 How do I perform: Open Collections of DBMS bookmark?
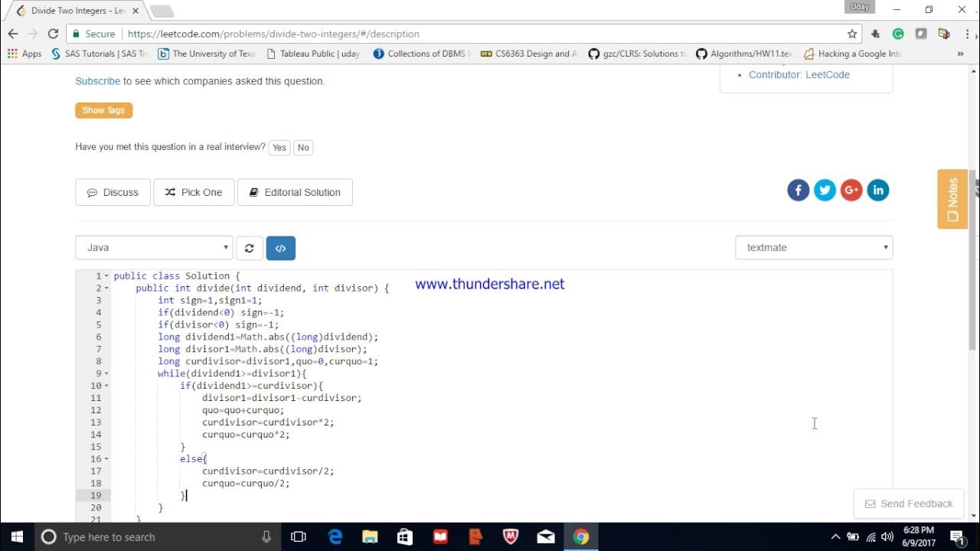[x=421, y=54]
